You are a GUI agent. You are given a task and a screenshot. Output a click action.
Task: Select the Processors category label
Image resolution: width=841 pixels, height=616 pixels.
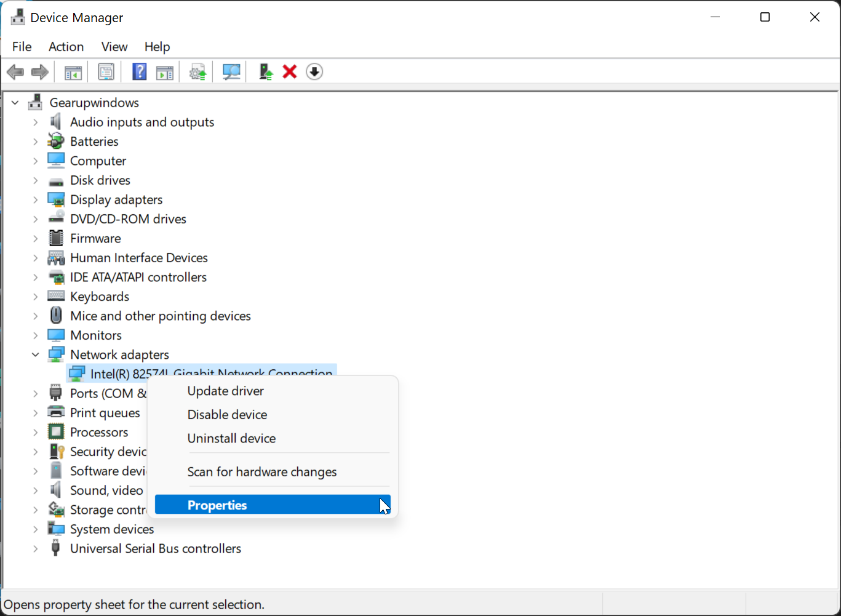99,432
